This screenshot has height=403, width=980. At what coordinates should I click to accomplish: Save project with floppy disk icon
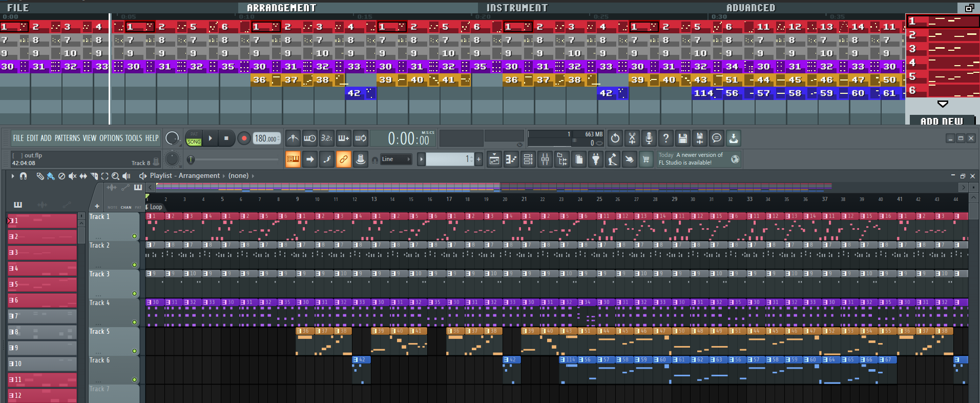click(683, 138)
